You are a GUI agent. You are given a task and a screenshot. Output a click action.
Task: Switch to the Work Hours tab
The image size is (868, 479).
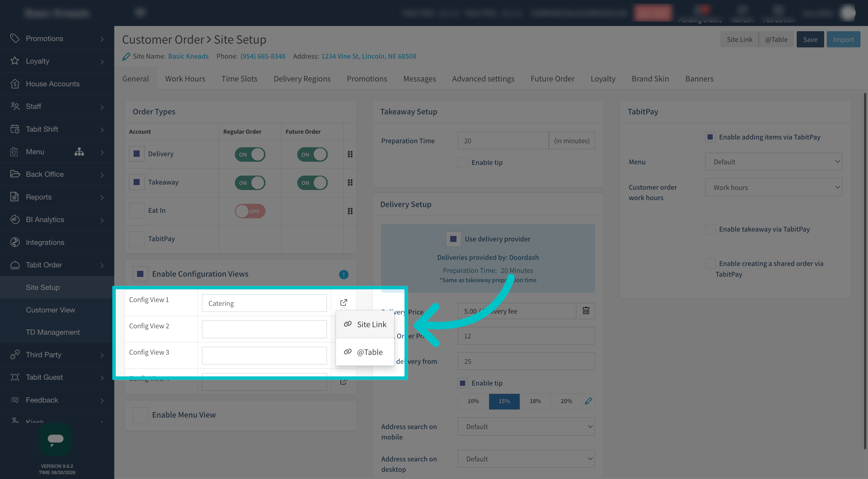click(185, 79)
